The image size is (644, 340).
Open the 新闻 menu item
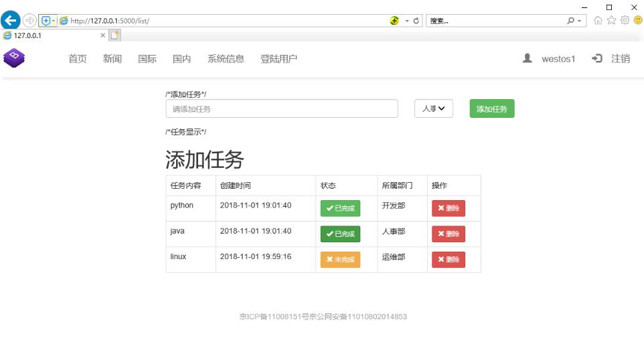(x=112, y=59)
